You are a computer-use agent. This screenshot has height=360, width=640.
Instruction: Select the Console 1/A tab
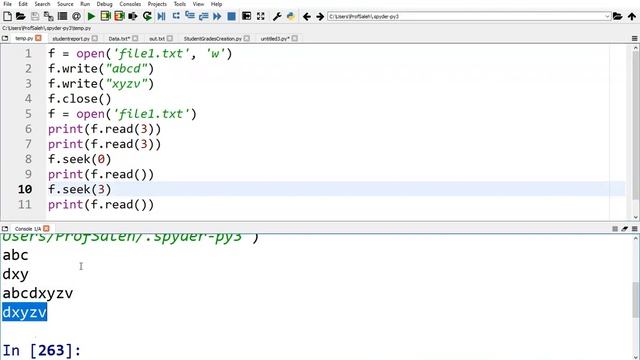[28, 229]
